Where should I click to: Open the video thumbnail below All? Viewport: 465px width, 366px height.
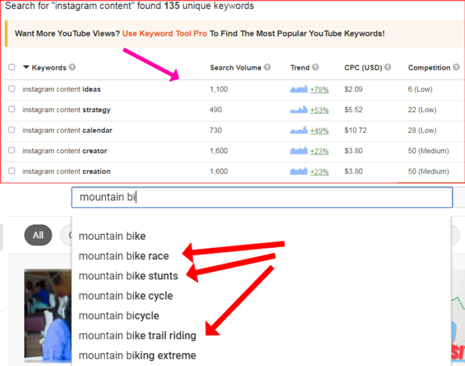[x=48, y=315]
